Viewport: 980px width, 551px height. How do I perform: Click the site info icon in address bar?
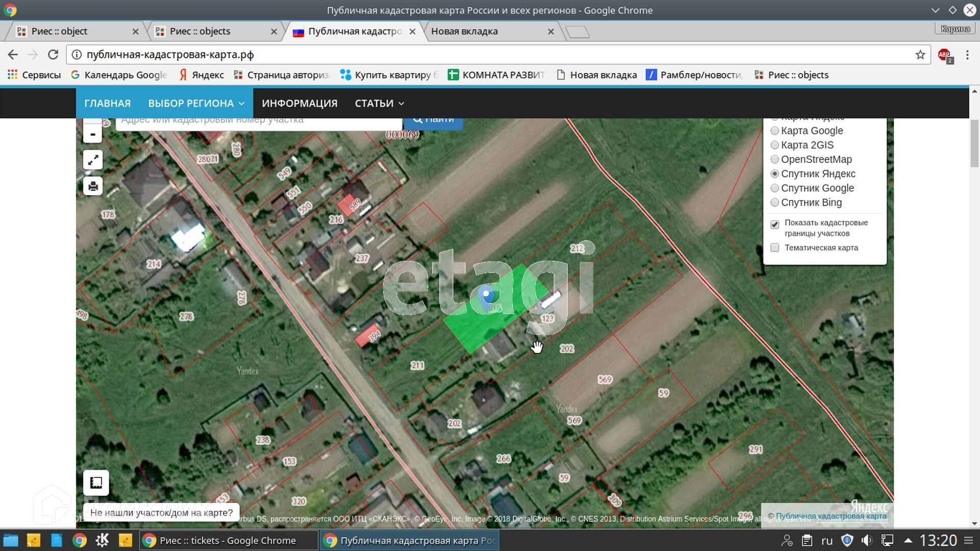(x=77, y=55)
